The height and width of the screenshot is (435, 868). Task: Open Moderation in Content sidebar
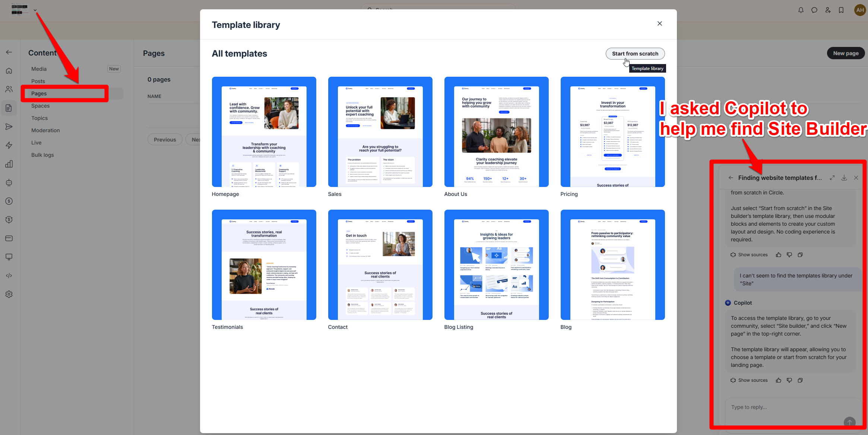(45, 130)
